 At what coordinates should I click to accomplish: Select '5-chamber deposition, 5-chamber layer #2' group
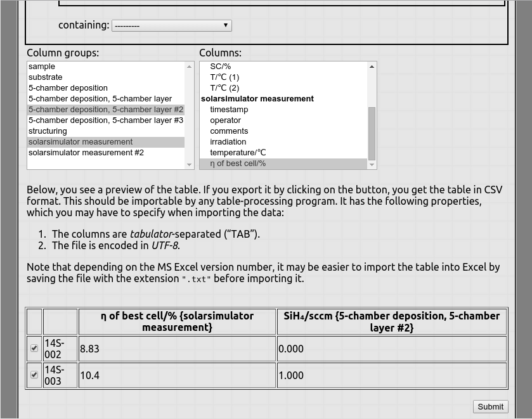tap(106, 110)
